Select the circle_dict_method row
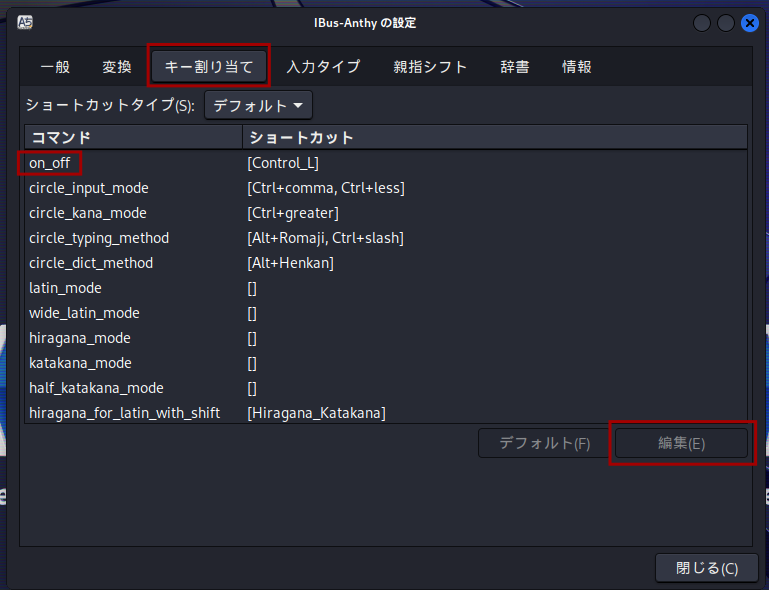 [386, 263]
